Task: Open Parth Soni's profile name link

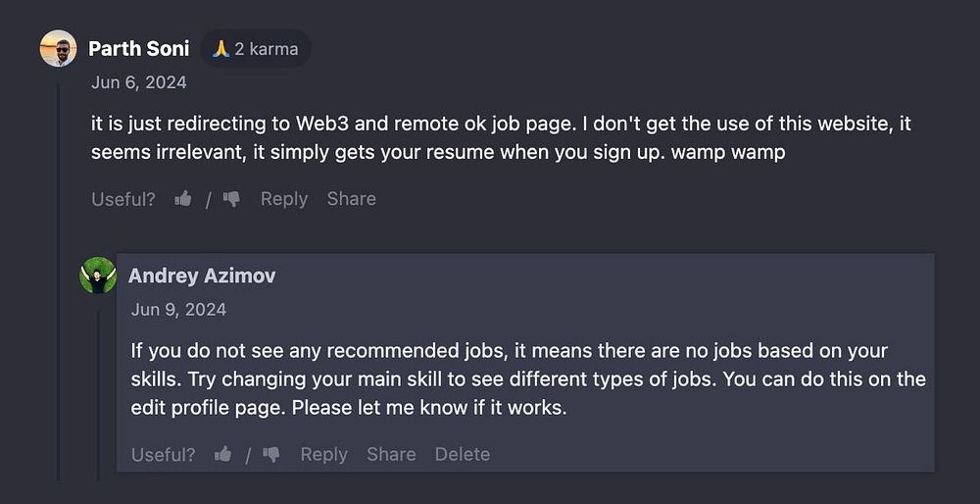Action: point(138,48)
